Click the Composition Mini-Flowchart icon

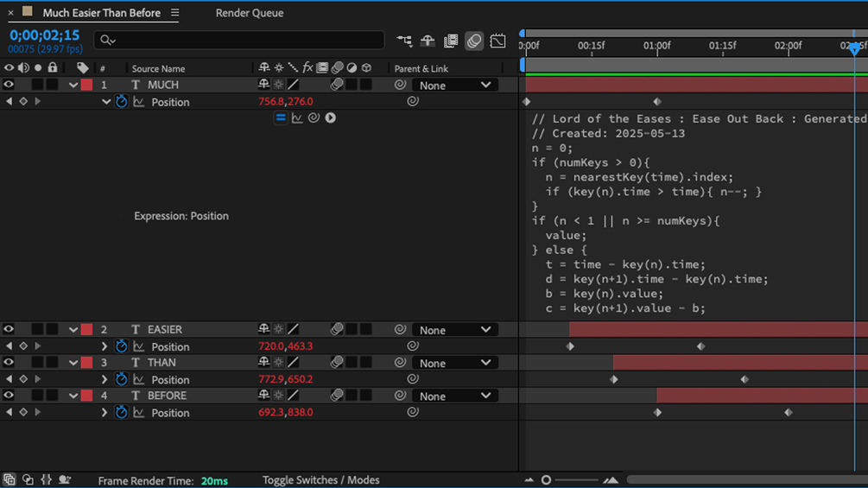(404, 41)
